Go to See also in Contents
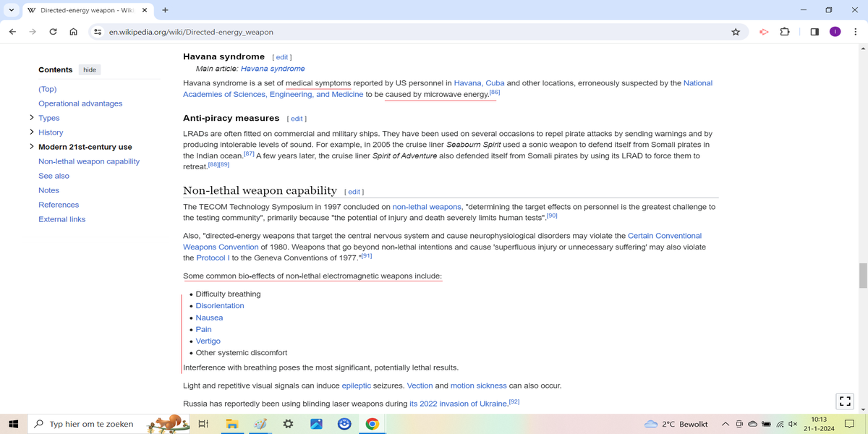 pyautogui.click(x=54, y=176)
